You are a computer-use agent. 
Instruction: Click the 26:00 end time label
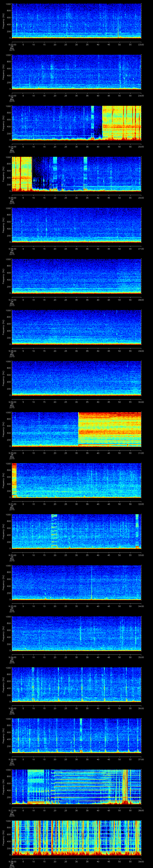141,197
